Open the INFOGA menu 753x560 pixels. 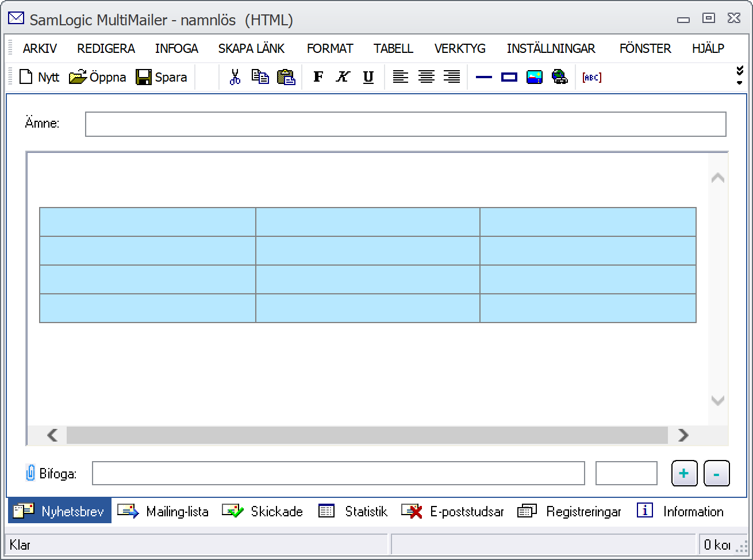(x=176, y=49)
